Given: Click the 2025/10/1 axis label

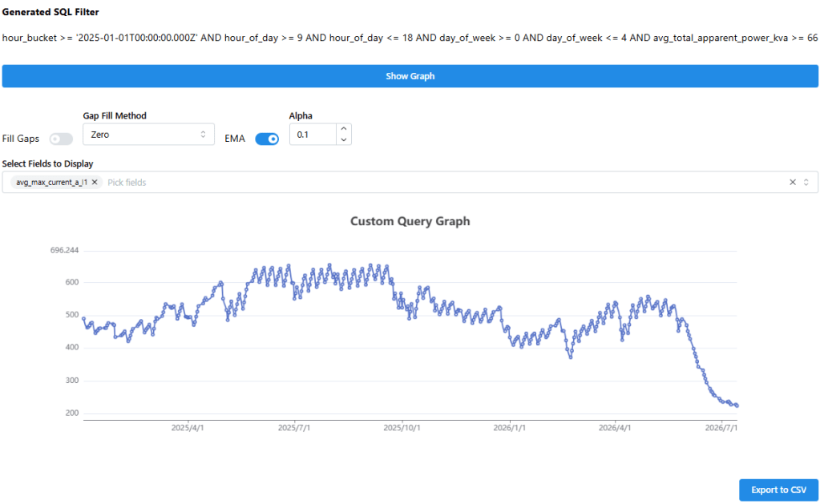Looking at the screenshot, I should (x=402, y=428).
